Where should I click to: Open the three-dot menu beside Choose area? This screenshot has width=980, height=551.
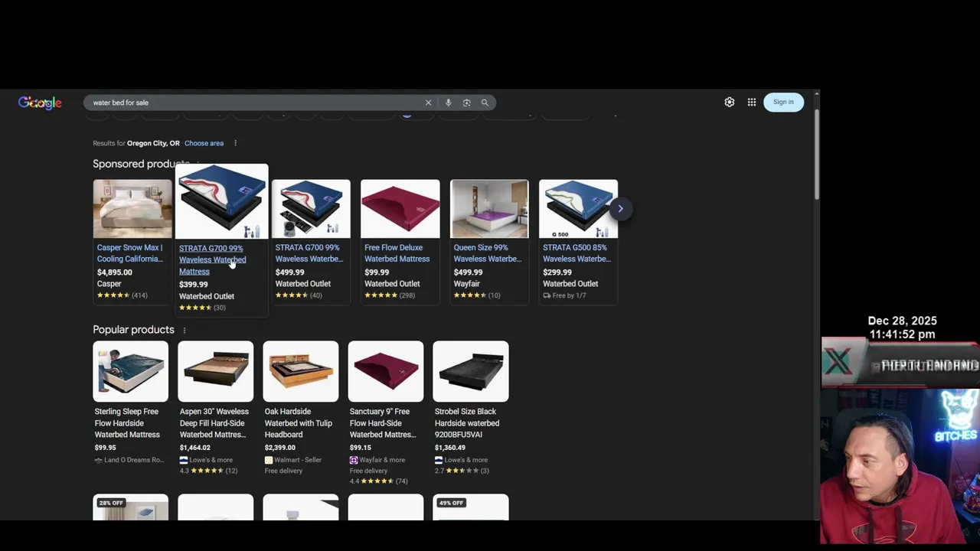(x=235, y=143)
